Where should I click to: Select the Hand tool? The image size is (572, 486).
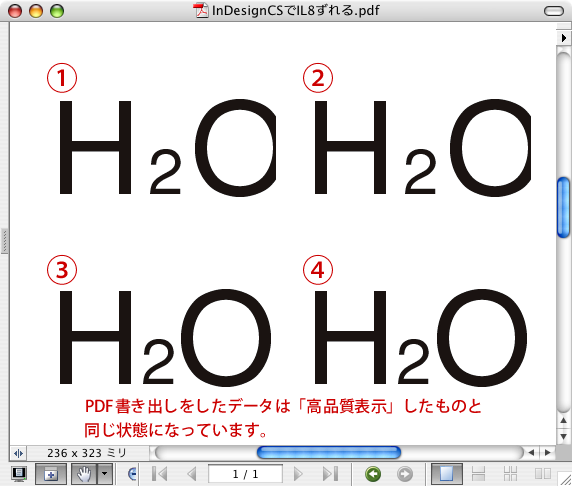click(84, 474)
